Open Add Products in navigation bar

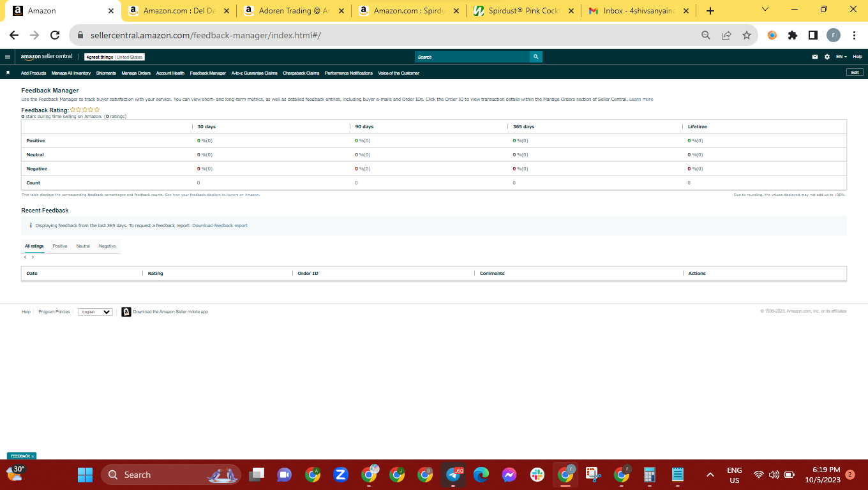34,73
